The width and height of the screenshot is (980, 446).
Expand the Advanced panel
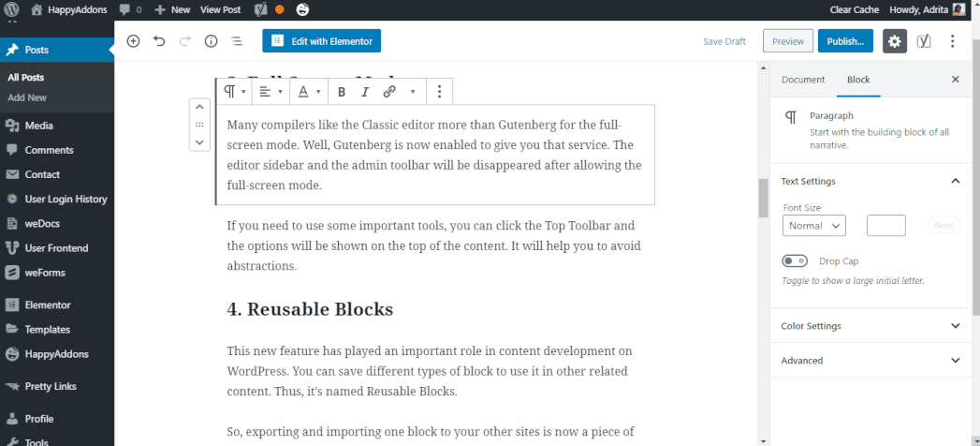click(870, 361)
